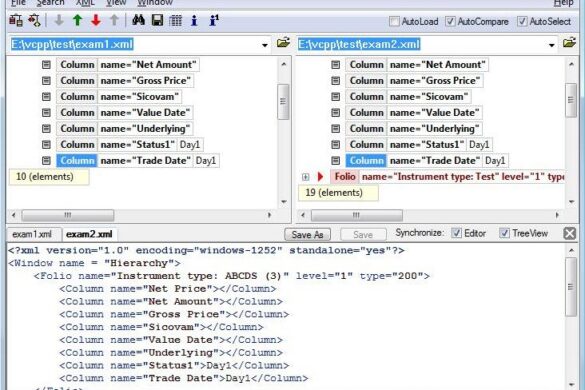Viewport: 585px width, 390px height.
Task: Click the grey up arrow toolbar icon
Action: 115,20
